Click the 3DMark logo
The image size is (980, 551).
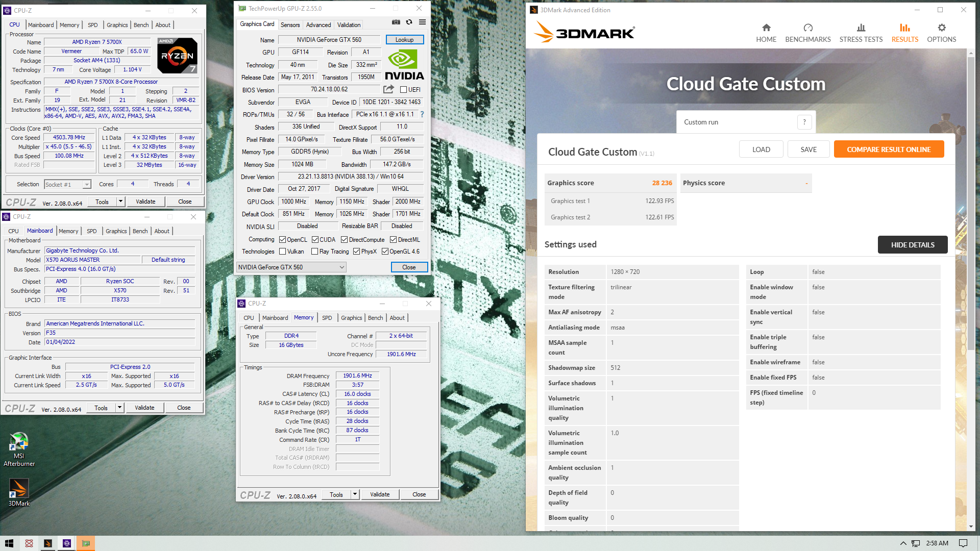[584, 32]
